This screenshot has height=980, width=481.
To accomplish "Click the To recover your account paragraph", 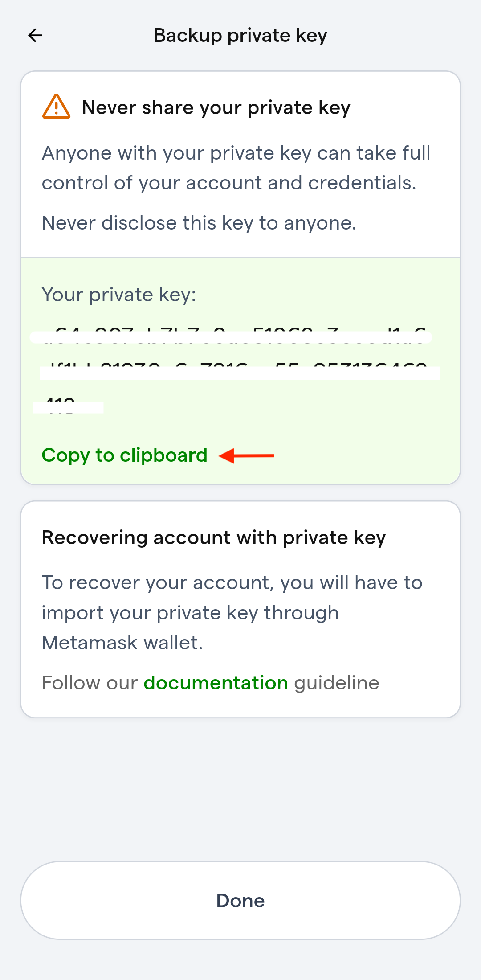I will (x=232, y=613).
